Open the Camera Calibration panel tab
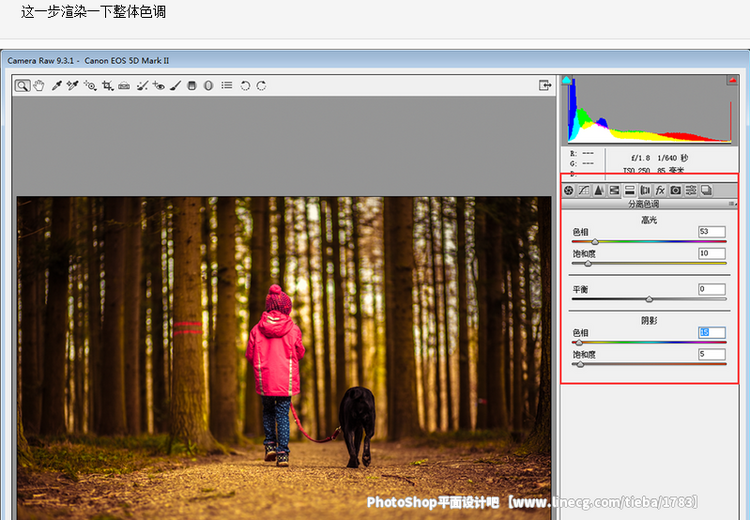The height and width of the screenshot is (520, 750). point(675,190)
